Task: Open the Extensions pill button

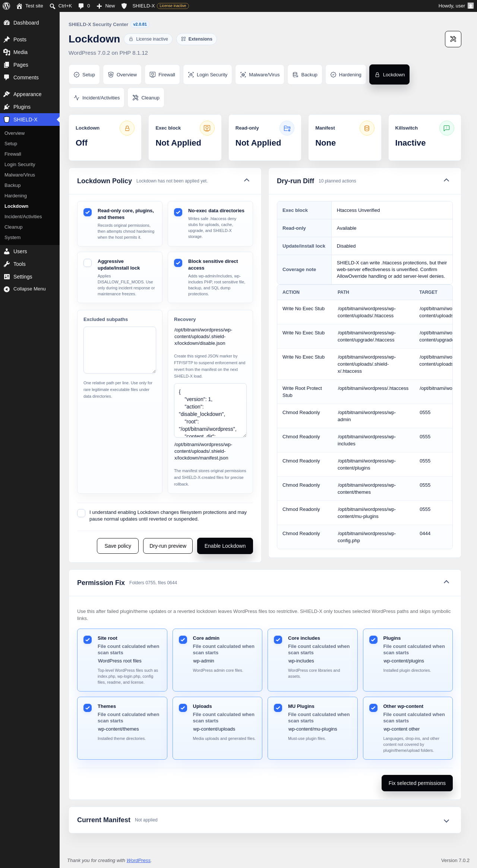Action: (196, 39)
